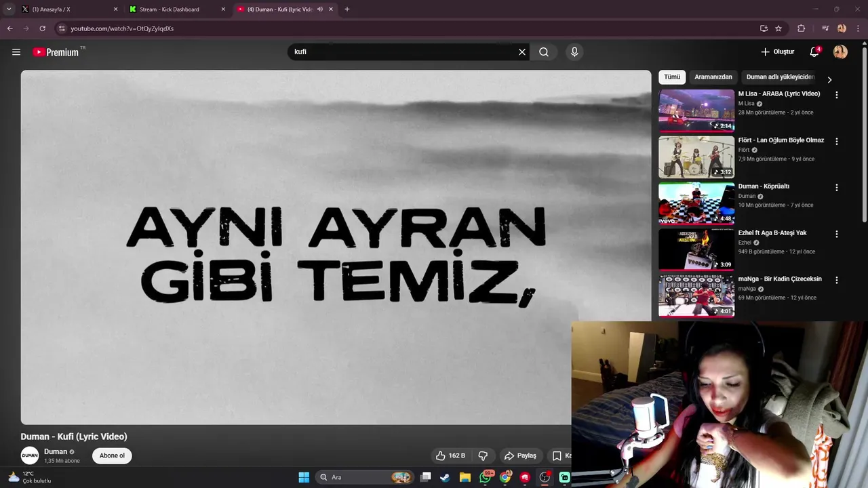Screen dimensions: 868x488
Task: Open the Duman channel avatar
Action: (x=30, y=455)
